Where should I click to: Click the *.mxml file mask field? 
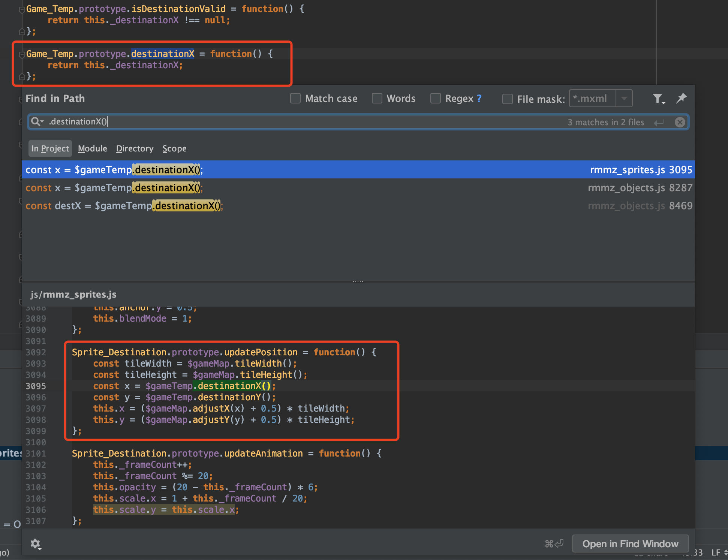coord(593,99)
